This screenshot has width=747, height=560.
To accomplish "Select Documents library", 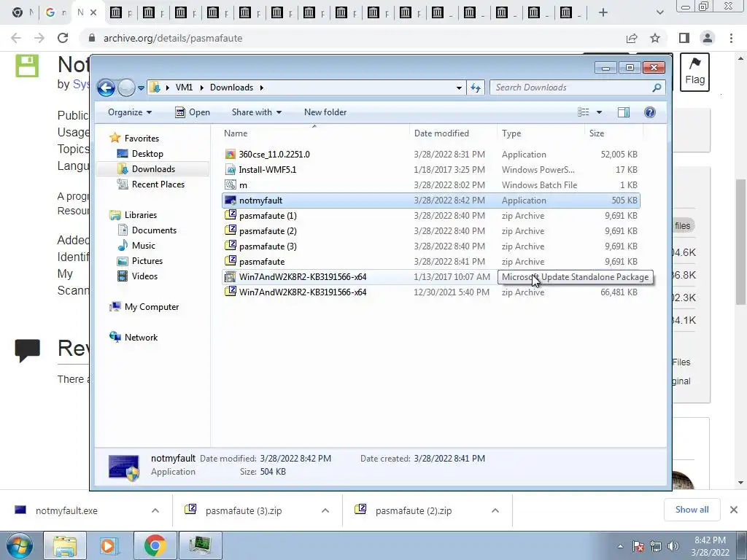I will [154, 230].
